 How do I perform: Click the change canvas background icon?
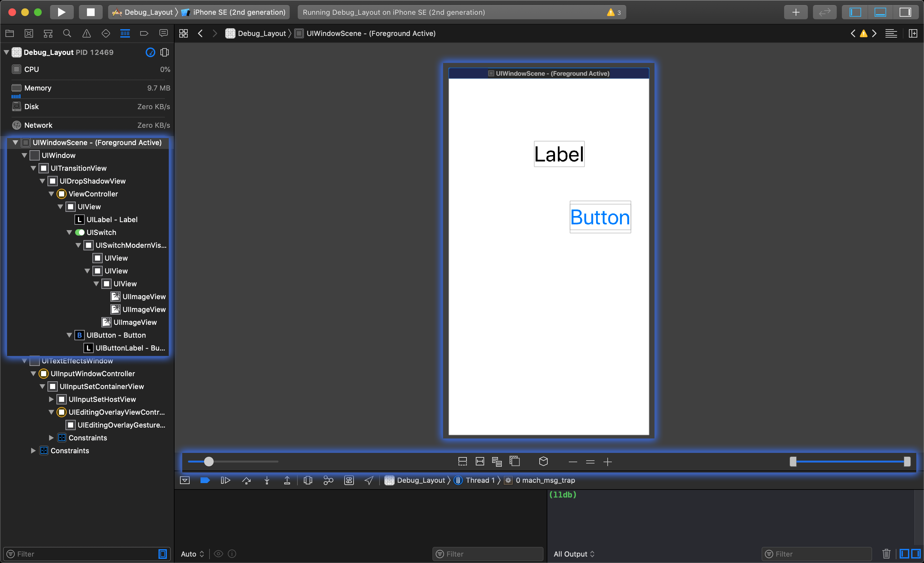[x=515, y=461]
